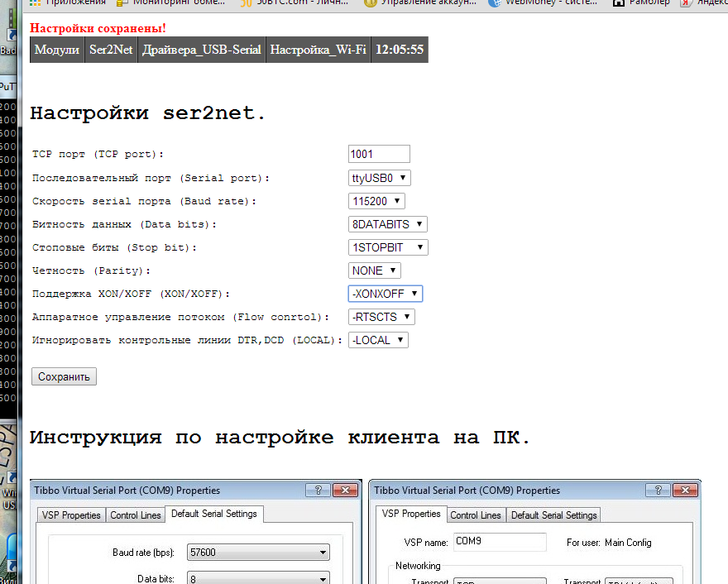Click help icon in left Tibbo dialog
The height and width of the screenshot is (584, 728).
317,491
